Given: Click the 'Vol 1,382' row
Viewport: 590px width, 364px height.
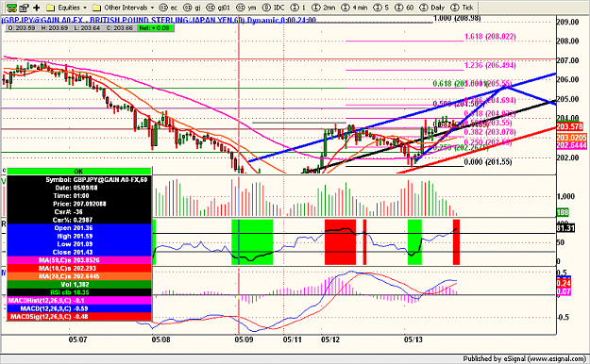Looking at the screenshot, I should [79, 284].
